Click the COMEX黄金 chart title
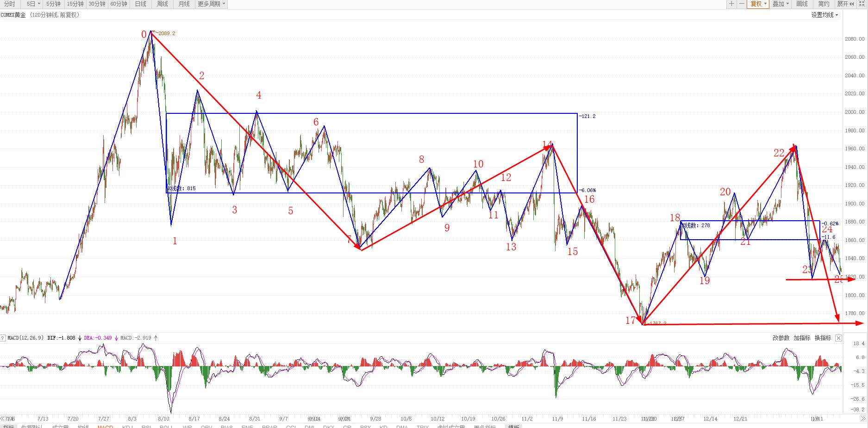This screenshot has width=868, height=428. (x=13, y=15)
